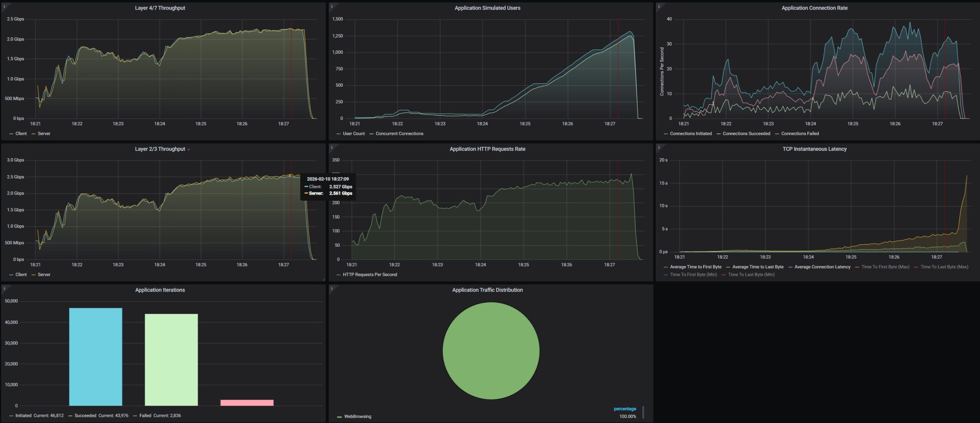Toggle Average Time to Last Byte series
This screenshot has height=423, width=980.
(x=758, y=267)
